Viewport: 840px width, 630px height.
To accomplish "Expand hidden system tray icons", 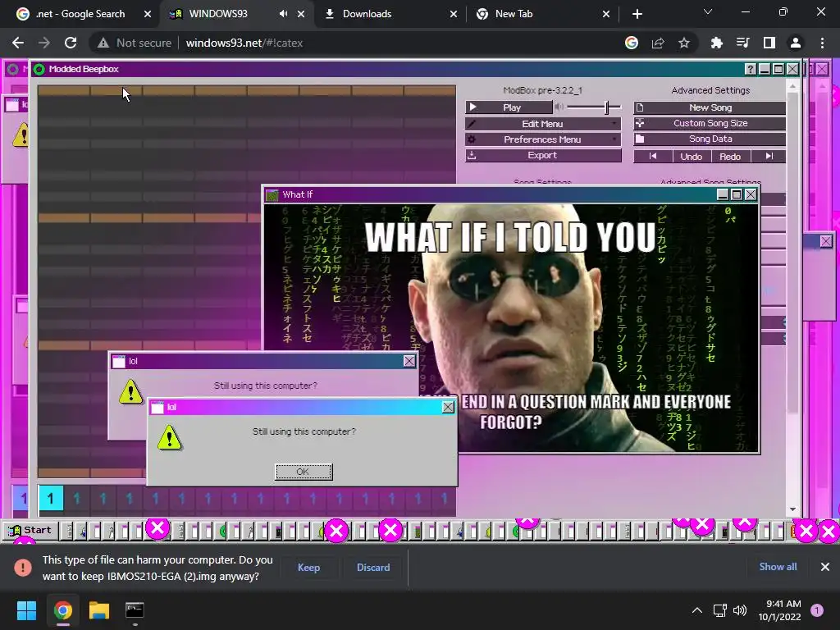I will (697, 610).
